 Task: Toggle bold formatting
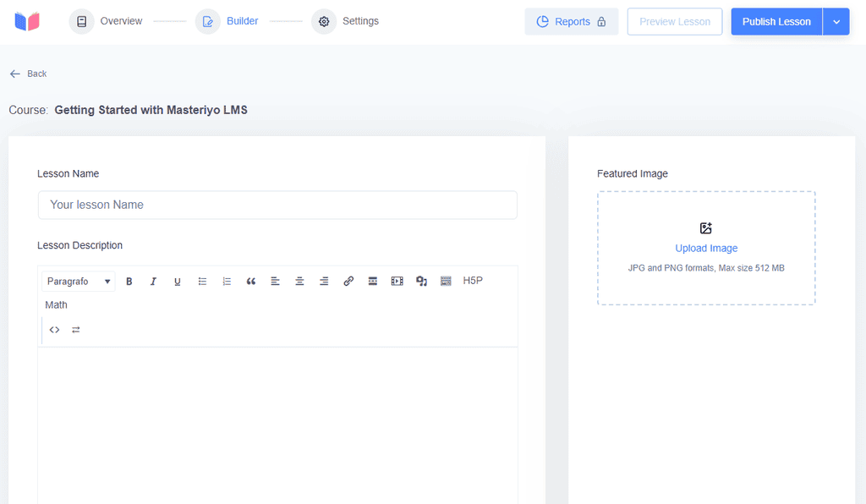click(x=129, y=281)
